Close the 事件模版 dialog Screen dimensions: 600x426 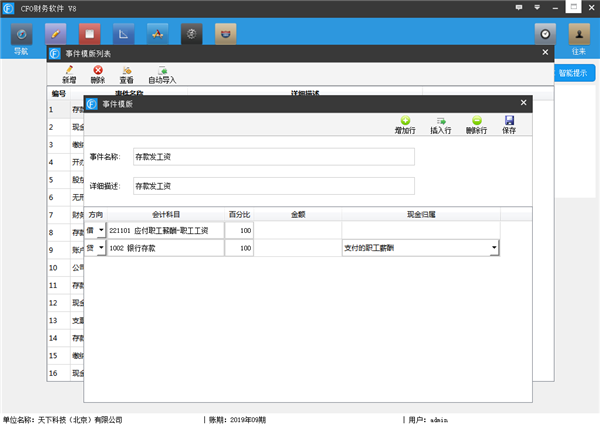point(523,102)
